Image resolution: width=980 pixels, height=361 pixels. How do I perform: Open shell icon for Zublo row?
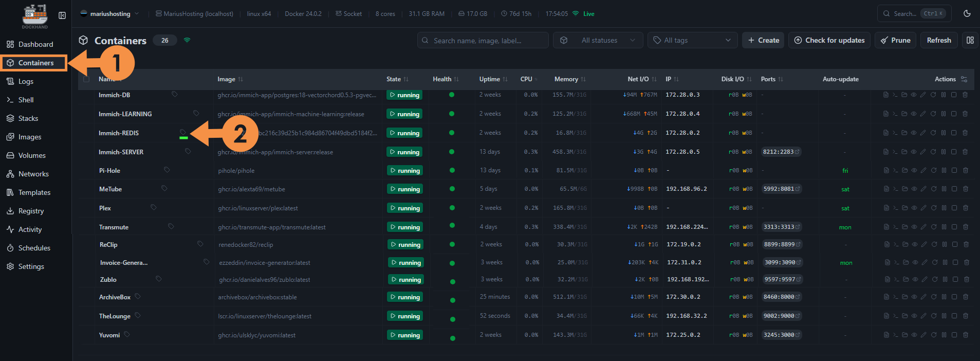pyautogui.click(x=897, y=279)
